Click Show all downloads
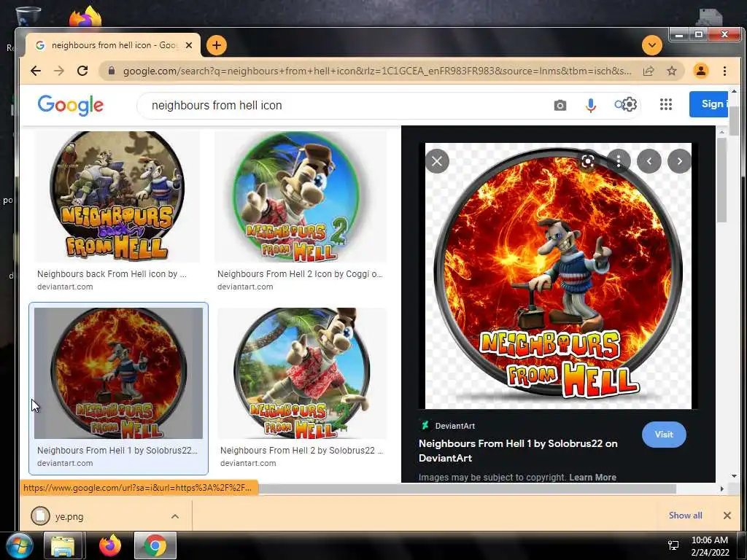Viewport: 747px width, 560px height. point(685,516)
